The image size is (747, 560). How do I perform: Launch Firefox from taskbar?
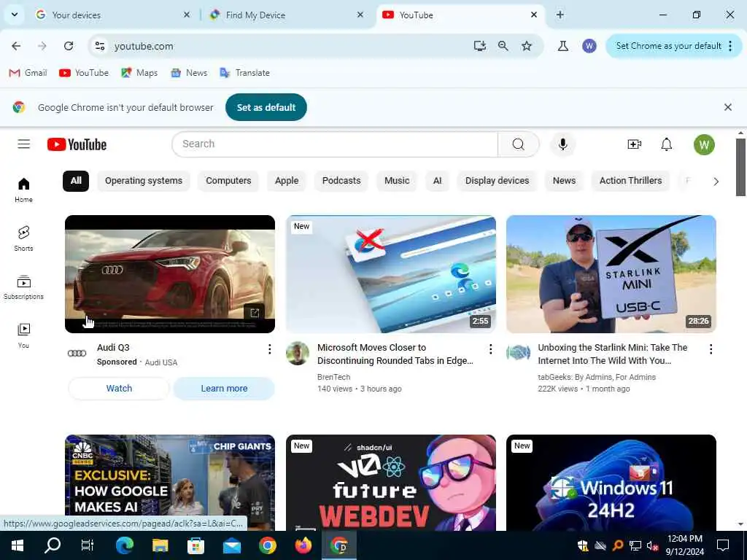pos(303,545)
